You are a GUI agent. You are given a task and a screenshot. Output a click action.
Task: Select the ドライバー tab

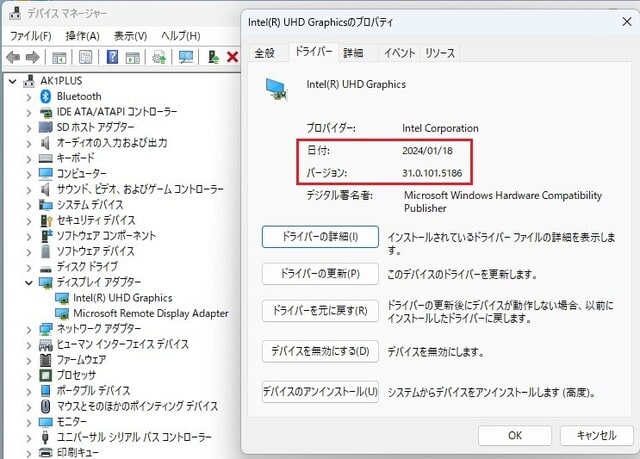click(x=313, y=52)
